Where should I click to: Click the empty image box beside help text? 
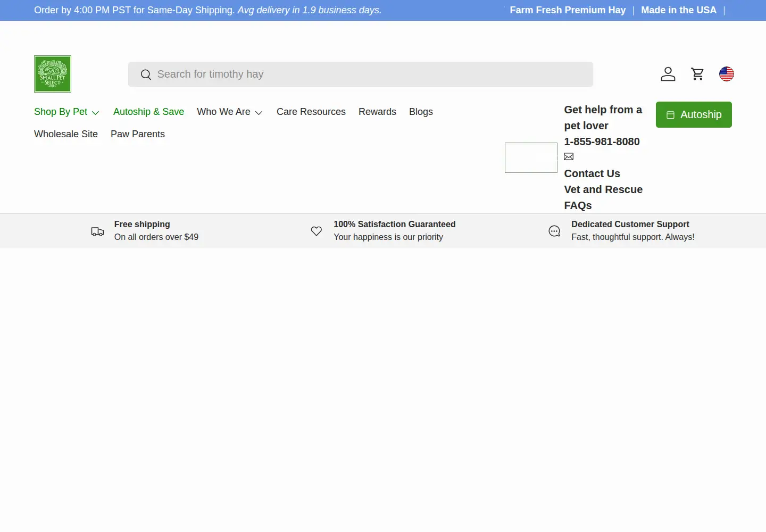pos(531,157)
